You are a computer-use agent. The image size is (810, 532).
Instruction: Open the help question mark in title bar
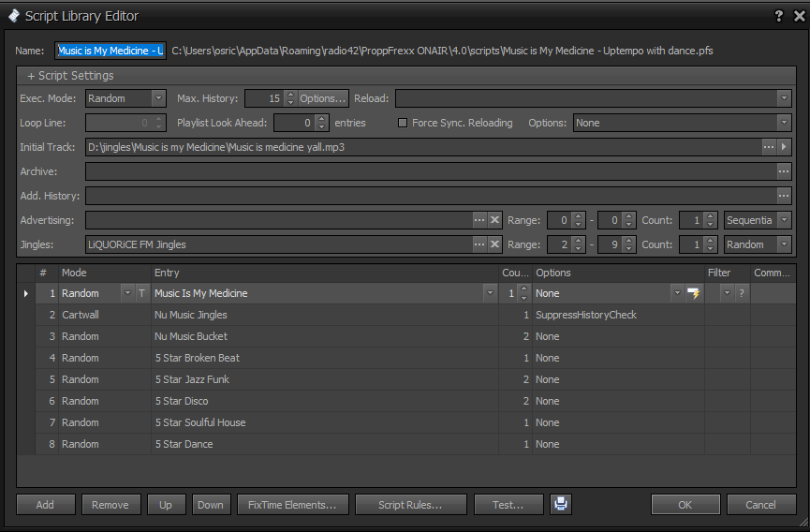(x=778, y=16)
